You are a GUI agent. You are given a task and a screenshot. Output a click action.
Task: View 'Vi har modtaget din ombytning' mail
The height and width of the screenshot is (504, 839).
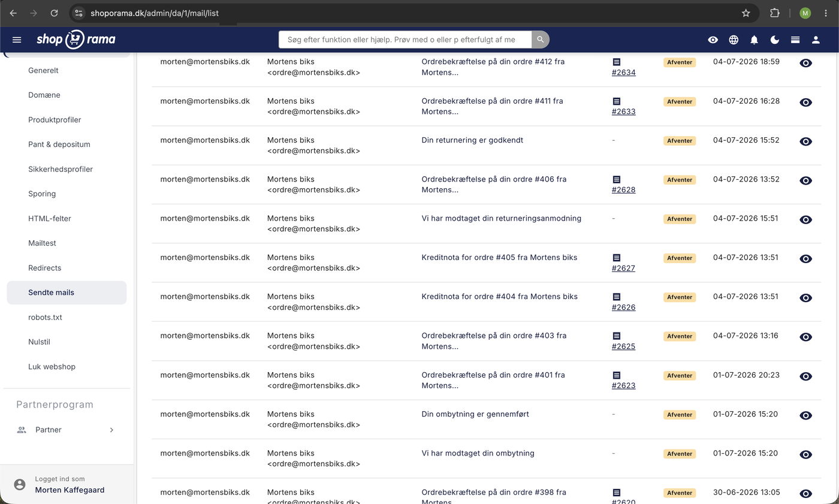[x=806, y=455]
